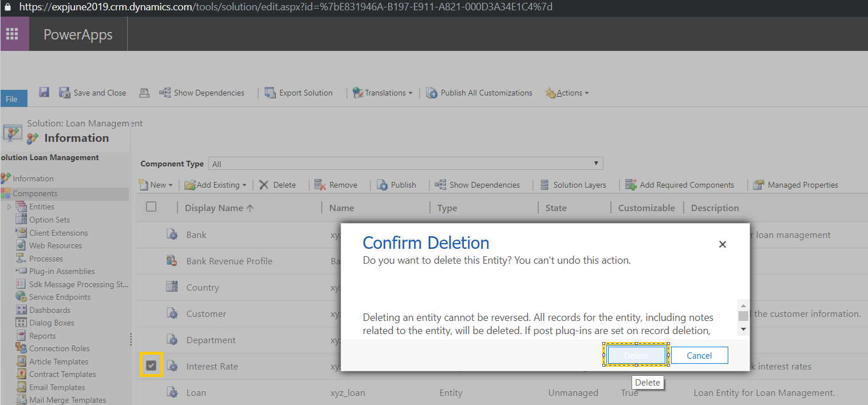Viewport: 868px width, 405px height.
Task: Open the Add Existing dropdown
Action: [x=215, y=185]
